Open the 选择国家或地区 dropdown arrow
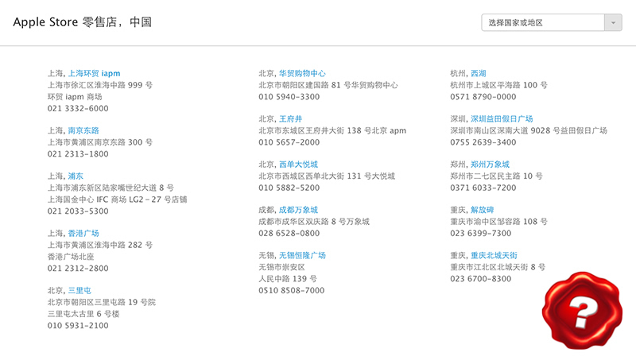This screenshot has height=364, width=636. click(613, 23)
